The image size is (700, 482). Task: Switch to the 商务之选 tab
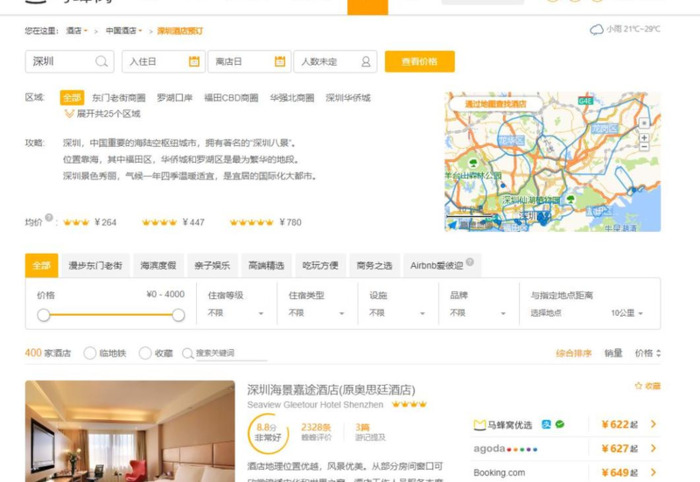tap(374, 266)
